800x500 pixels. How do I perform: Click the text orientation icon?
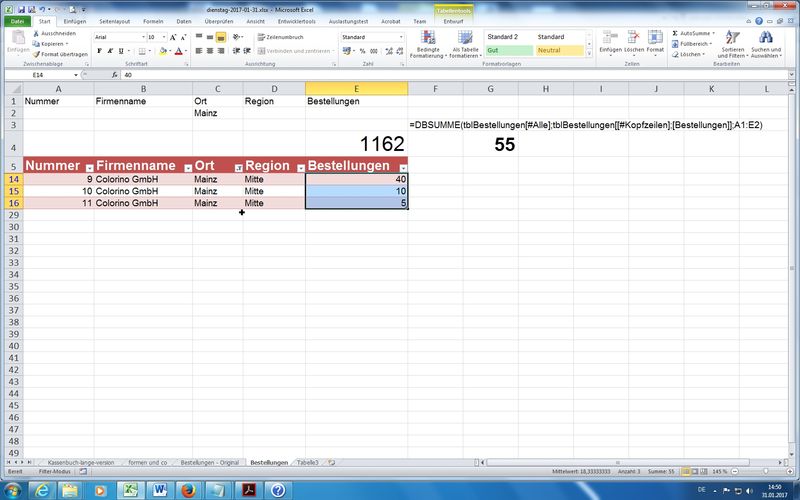(x=237, y=37)
